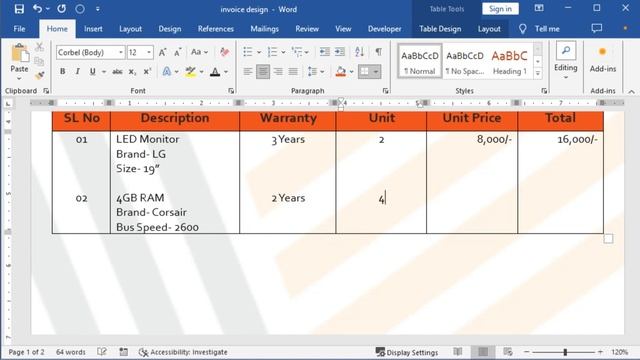This screenshot has height=360, width=640.
Task: Toggle Show/Hide paragraph marks
Action: point(379,52)
